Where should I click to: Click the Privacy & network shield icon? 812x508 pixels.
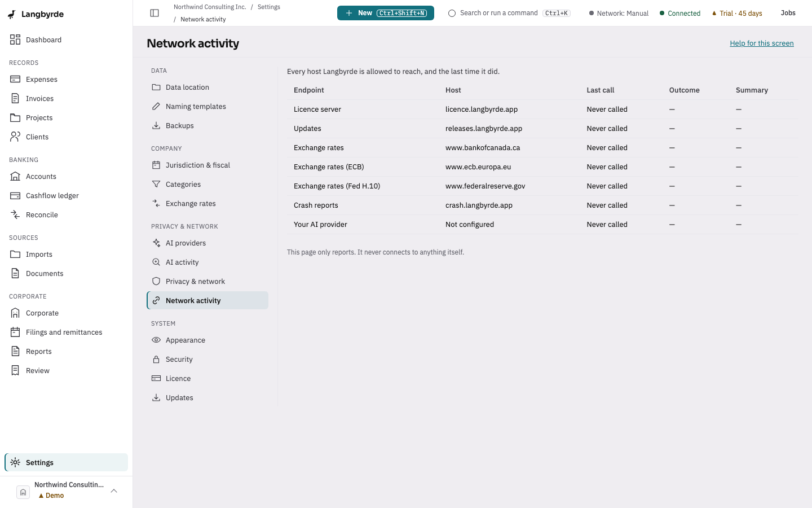pyautogui.click(x=156, y=281)
